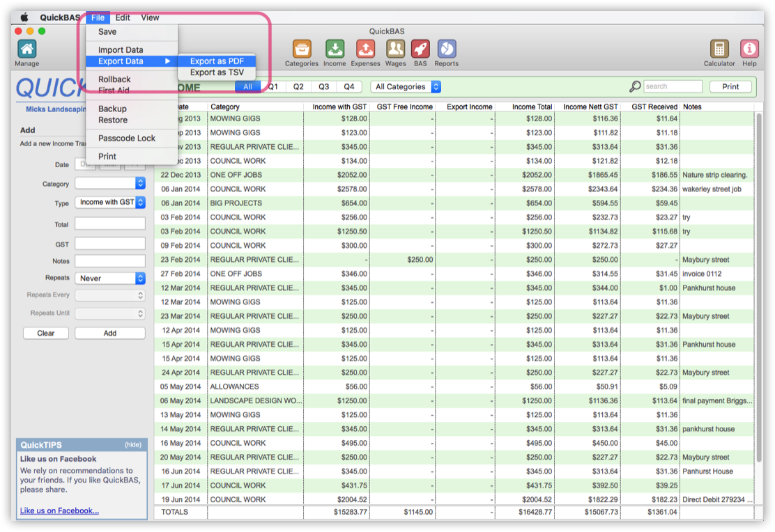Open the Calculator icon
The image size is (775, 532).
coord(720,47)
